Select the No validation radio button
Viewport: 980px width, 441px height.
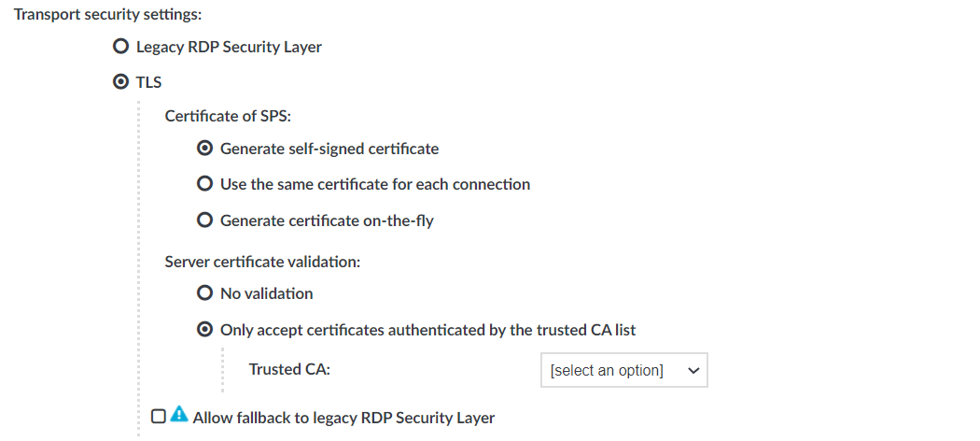point(204,292)
